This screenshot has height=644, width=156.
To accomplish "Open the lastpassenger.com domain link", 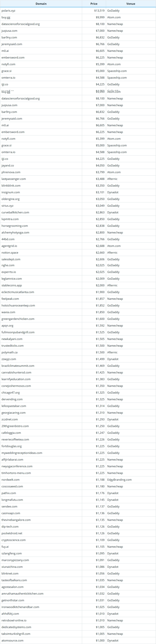I will click(14, 179).
